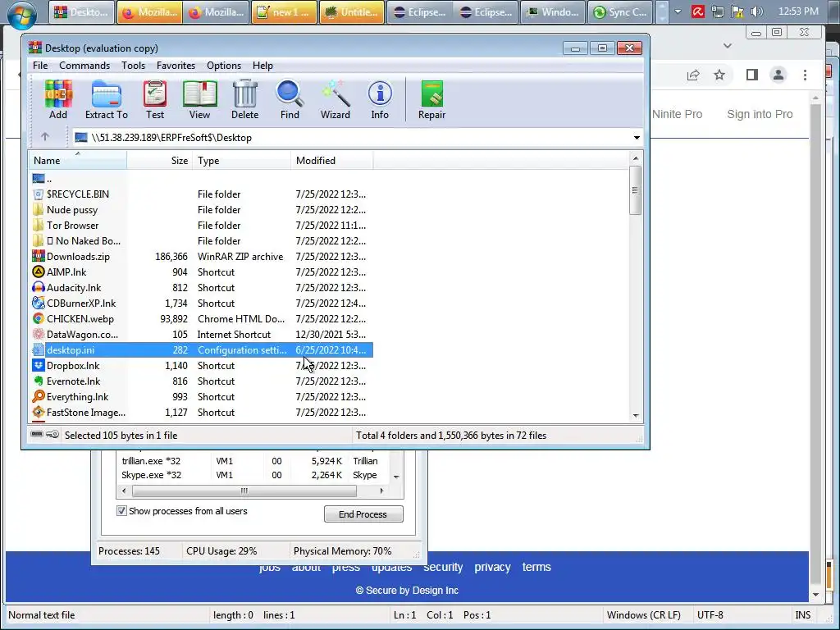Open the Commands menu
The height and width of the screenshot is (630, 840).
coord(84,66)
